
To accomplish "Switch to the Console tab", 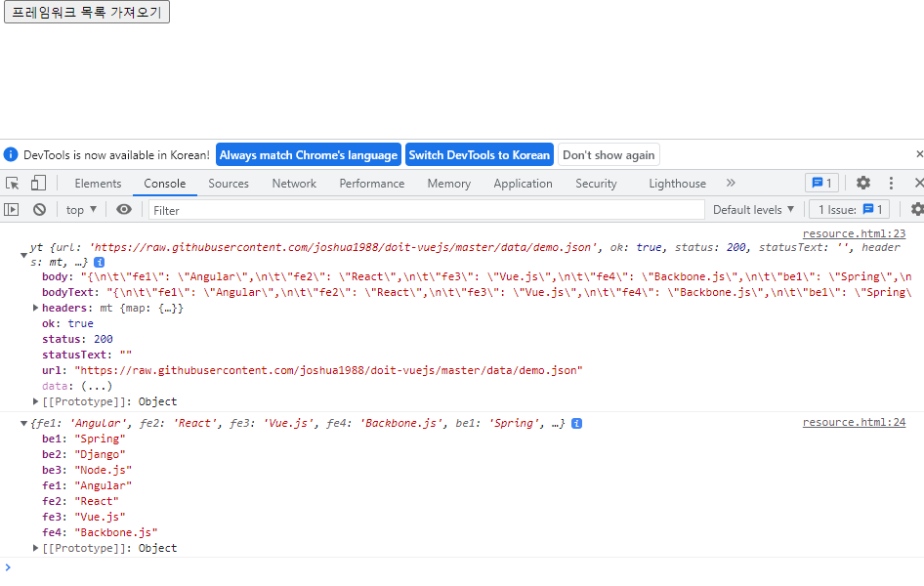I will 165,184.
